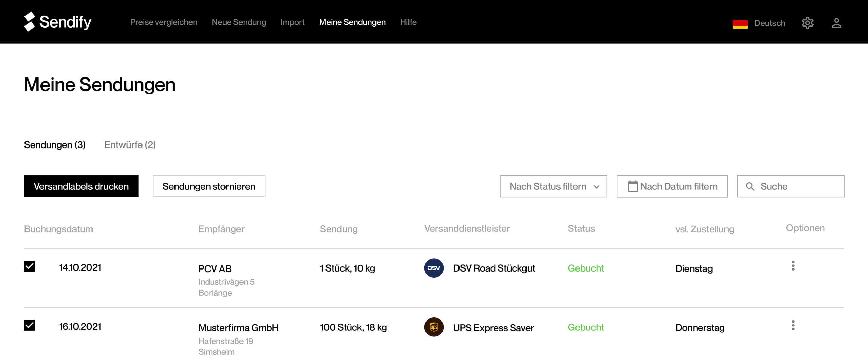868x364 pixels.
Task: Open Hilfe in the navigation bar
Action: [408, 22]
